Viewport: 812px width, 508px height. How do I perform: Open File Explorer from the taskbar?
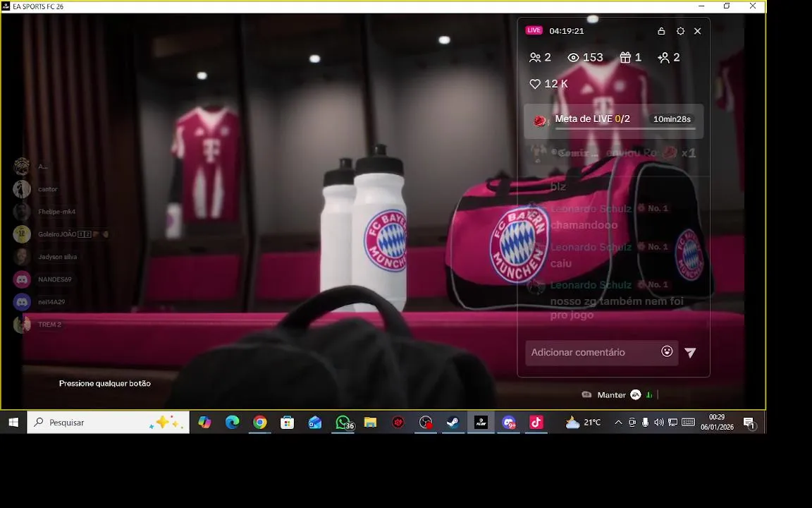coord(370,423)
